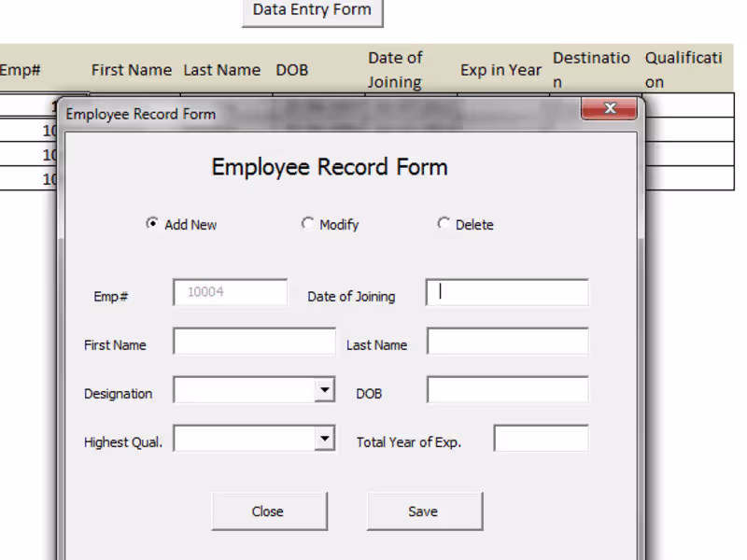This screenshot has width=747, height=560.
Task: Click the Last Name input box
Action: pos(507,341)
